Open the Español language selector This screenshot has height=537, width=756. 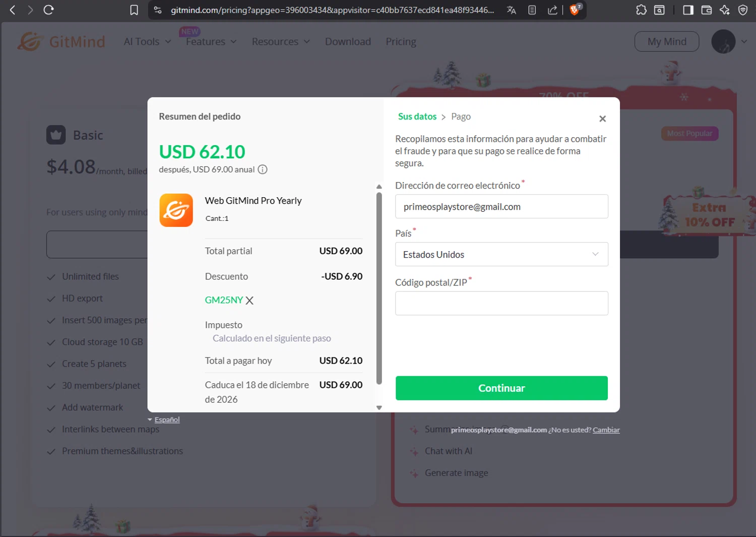(164, 420)
